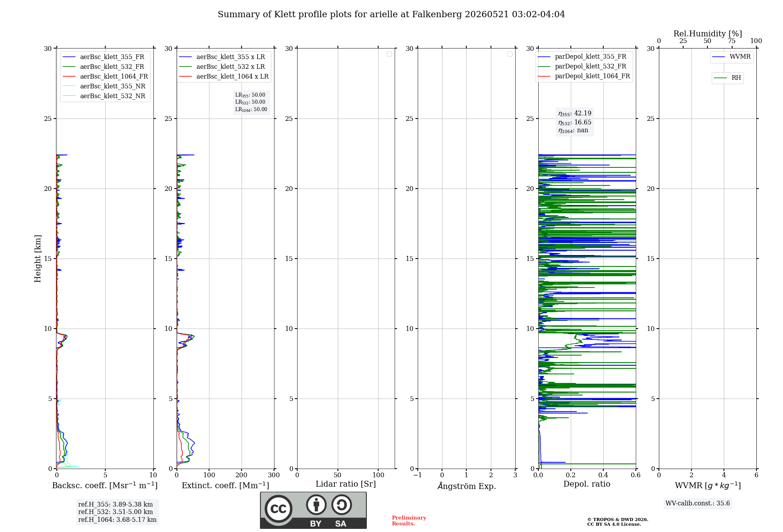The image size is (783, 532).
Task: Click the RH legend entry
Action: click(727, 78)
